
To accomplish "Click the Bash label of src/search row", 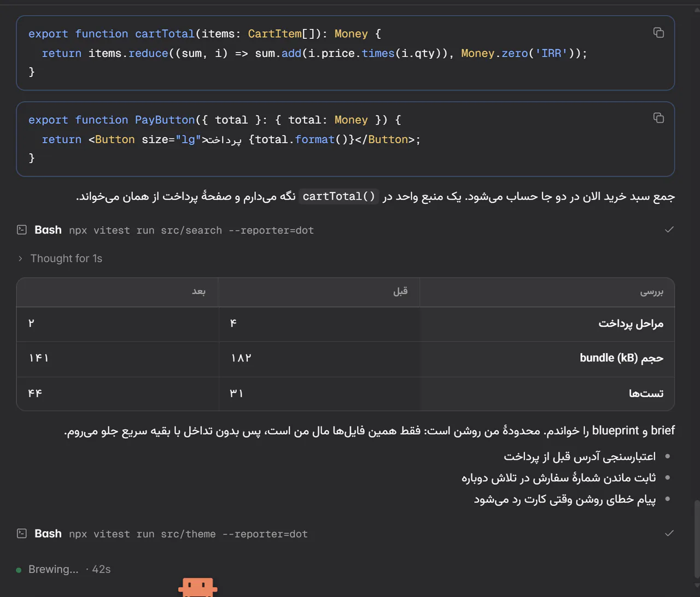I will [x=48, y=230].
